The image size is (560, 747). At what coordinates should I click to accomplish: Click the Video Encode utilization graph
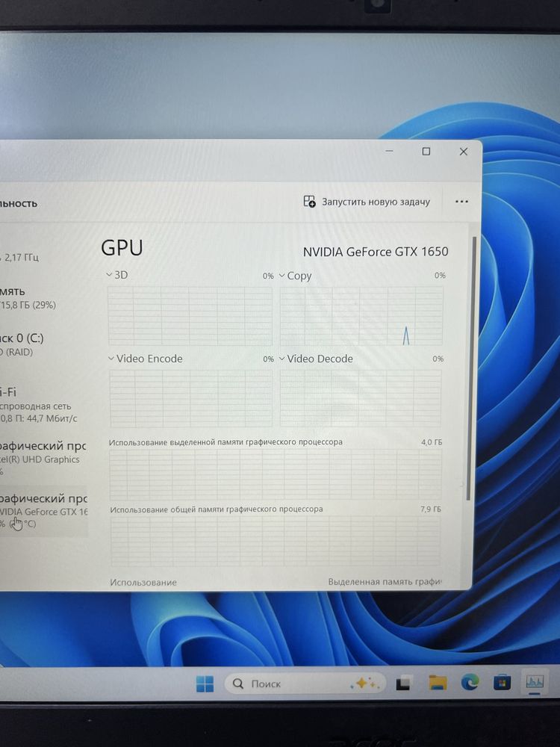point(190,398)
